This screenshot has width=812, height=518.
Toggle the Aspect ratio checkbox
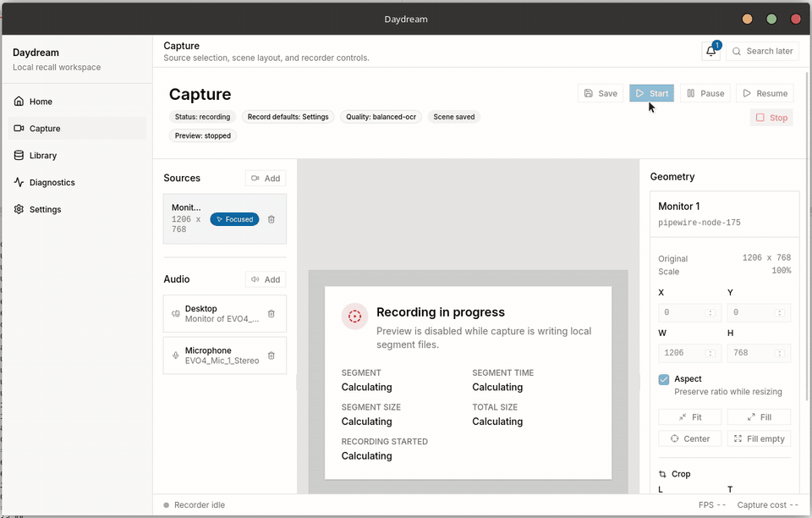tap(664, 379)
